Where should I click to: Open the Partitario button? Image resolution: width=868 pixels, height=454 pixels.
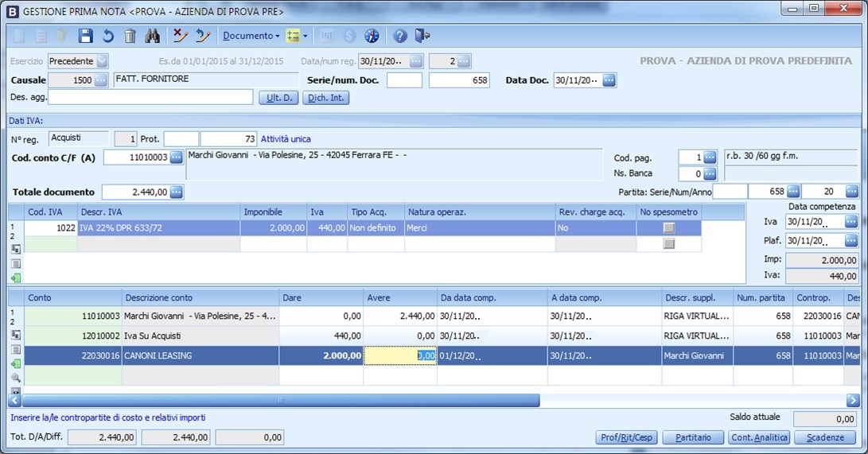coord(694,437)
